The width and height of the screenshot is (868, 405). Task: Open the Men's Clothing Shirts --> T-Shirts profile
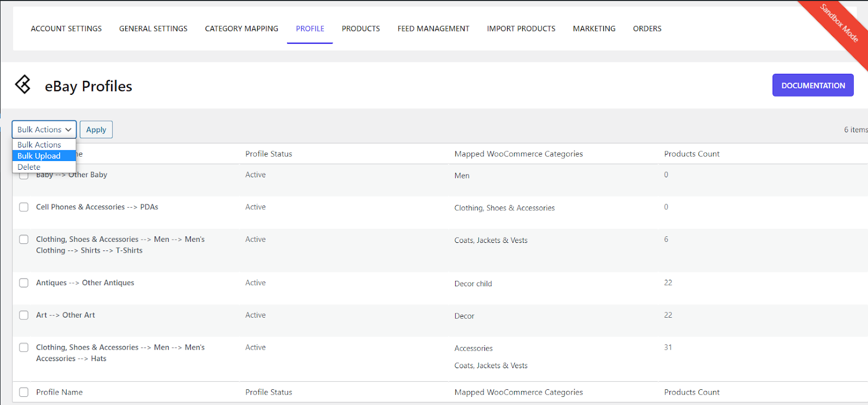tap(120, 245)
